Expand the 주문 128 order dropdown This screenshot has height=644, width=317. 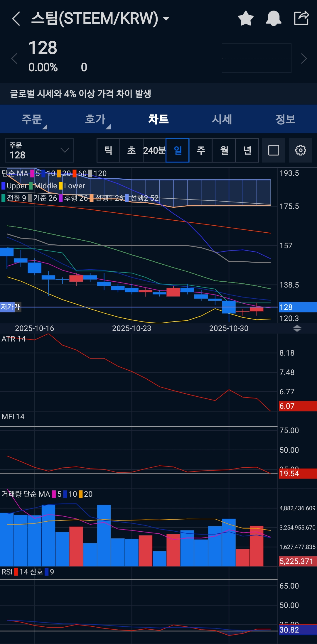point(39,150)
